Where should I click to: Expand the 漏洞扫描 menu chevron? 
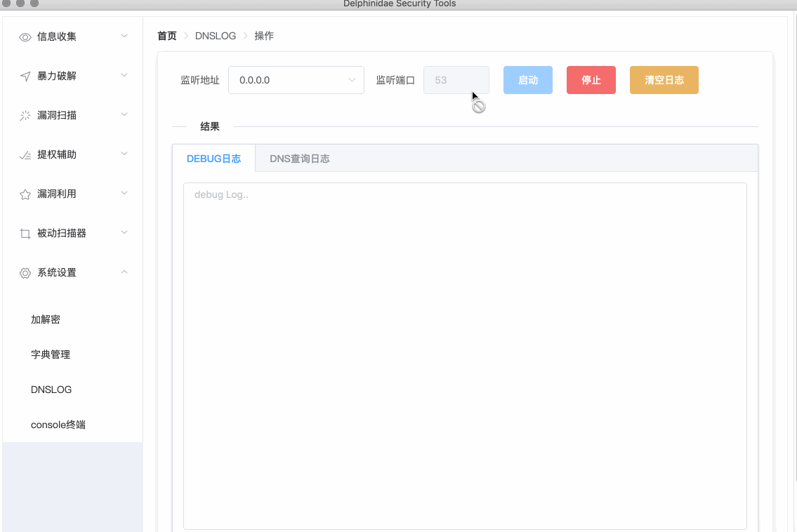pos(124,114)
